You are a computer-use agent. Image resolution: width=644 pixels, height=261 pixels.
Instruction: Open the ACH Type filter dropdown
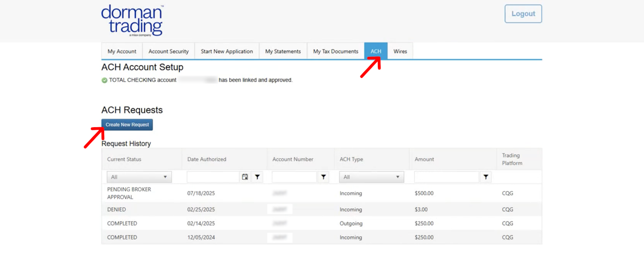(x=371, y=177)
